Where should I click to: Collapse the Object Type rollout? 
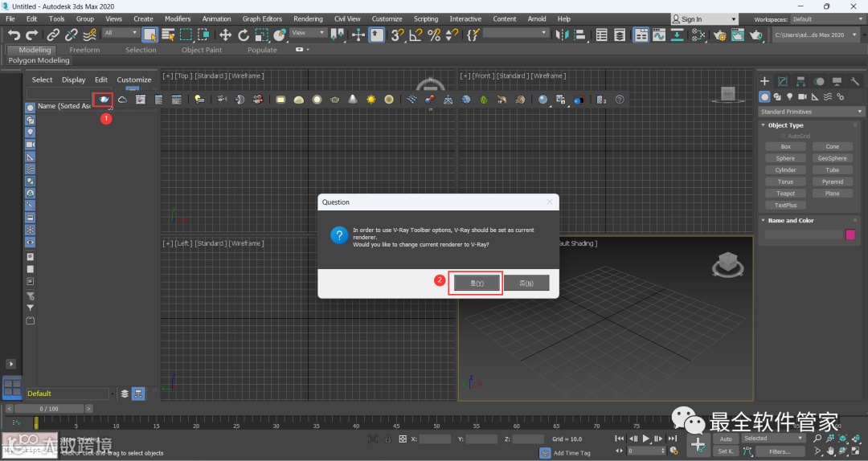click(784, 125)
